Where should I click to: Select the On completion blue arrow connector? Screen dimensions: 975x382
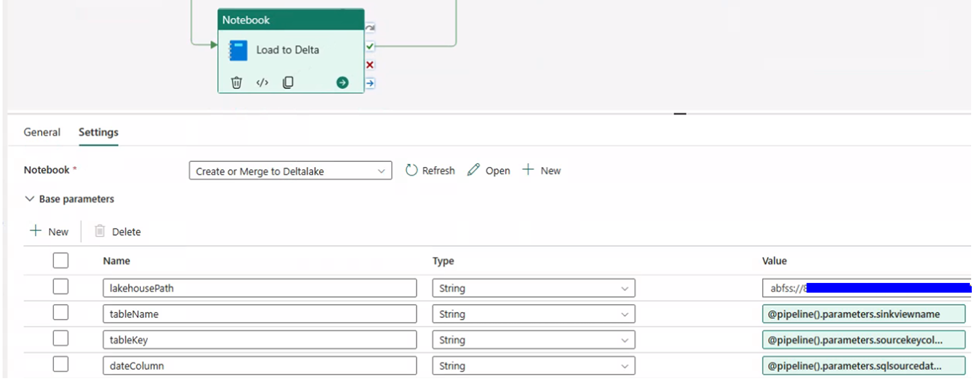coord(370,83)
